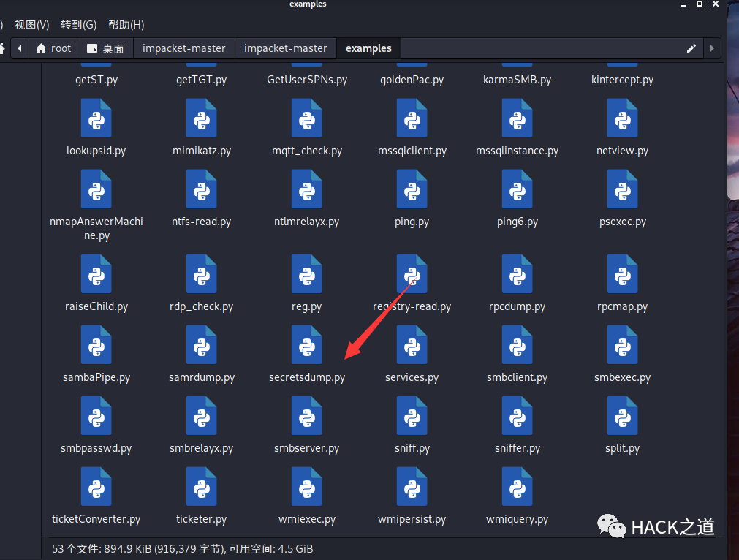Select the reg.py file icon
The width and height of the screenshot is (739, 560).
[307, 274]
